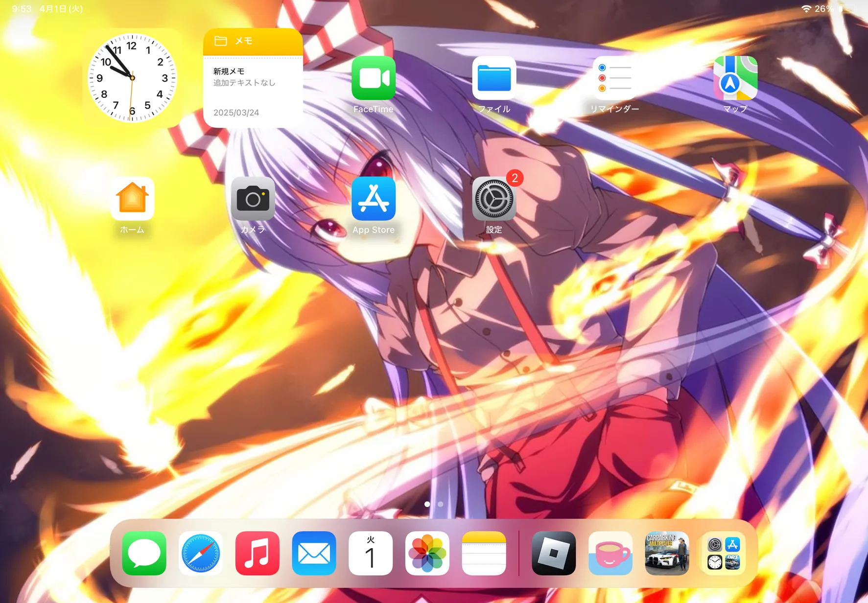868x603 pixels.
Task: Open the FaceTime app
Action: [374, 78]
